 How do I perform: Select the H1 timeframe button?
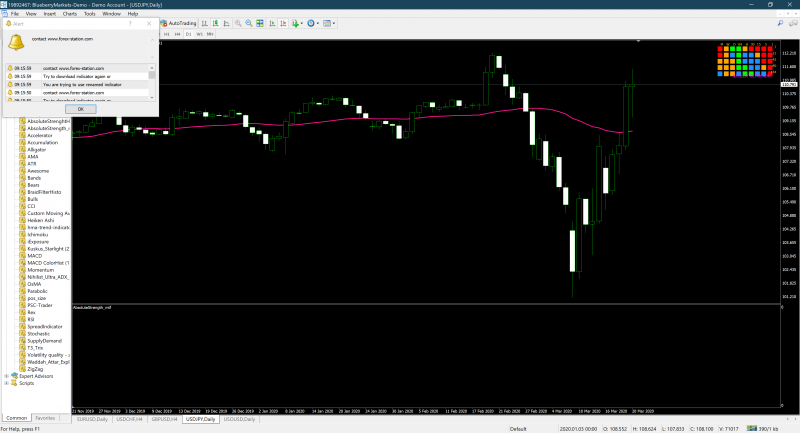click(166, 34)
